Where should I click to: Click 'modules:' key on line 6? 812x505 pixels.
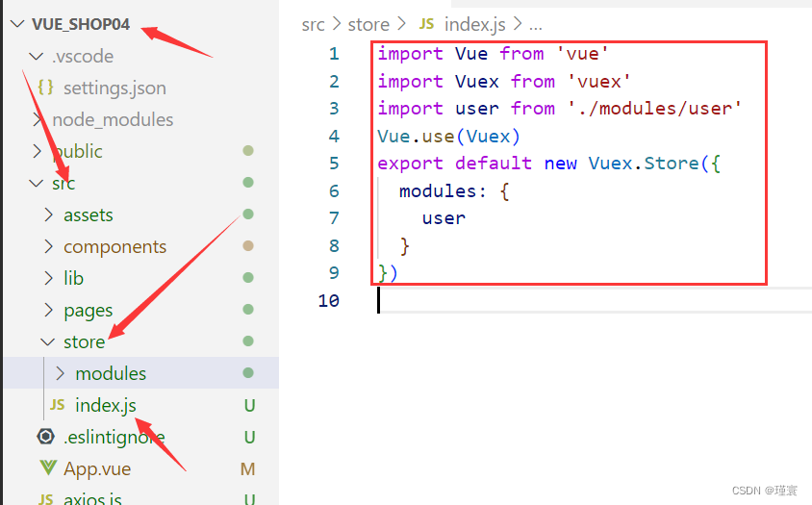pos(443,191)
